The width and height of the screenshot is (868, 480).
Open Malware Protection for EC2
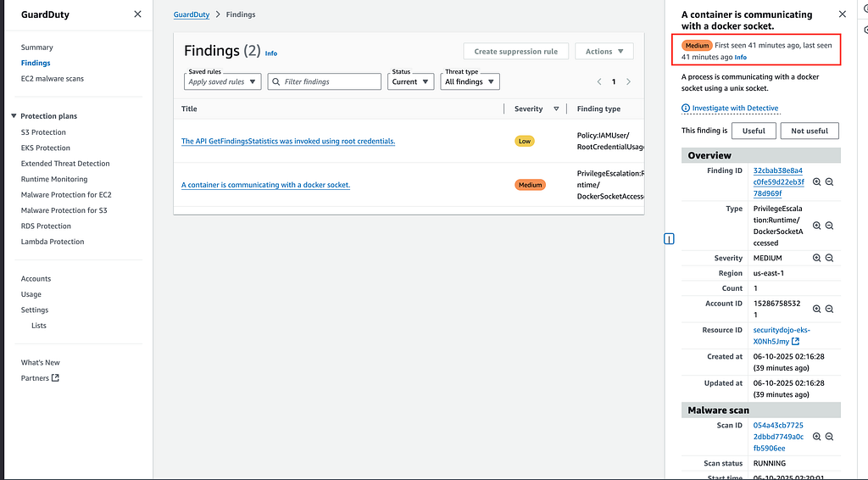click(66, 195)
